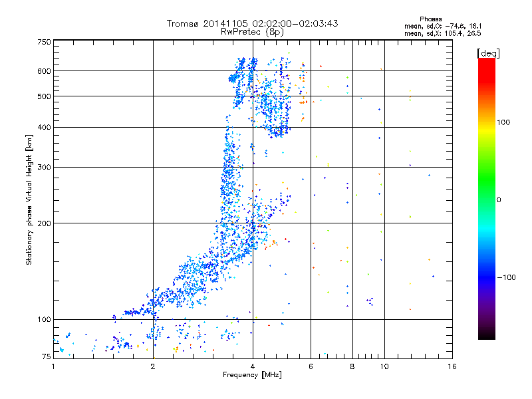Viewport: 532px width, 399px height.
Task: Click the 'Phases' header text
Action: pyautogui.click(x=430, y=19)
